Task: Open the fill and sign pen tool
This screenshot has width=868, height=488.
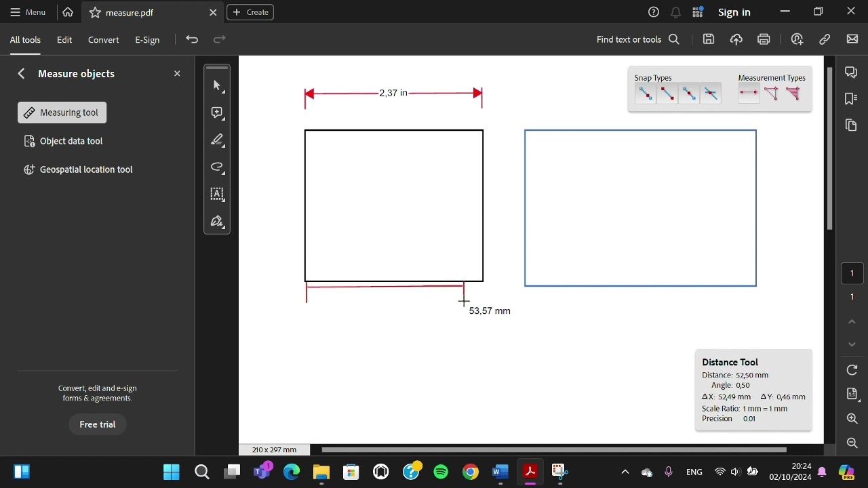Action: [x=217, y=222]
